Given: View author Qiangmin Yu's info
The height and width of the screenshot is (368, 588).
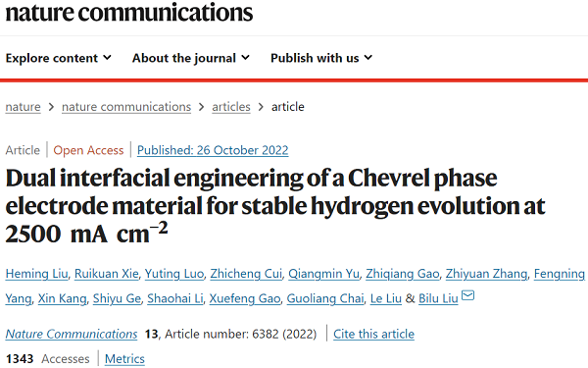Looking at the screenshot, I should (x=323, y=274).
